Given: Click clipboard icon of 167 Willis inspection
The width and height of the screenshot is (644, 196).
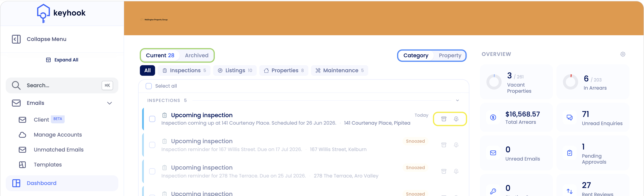Looking at the screenshot, I should coord(164,141).
